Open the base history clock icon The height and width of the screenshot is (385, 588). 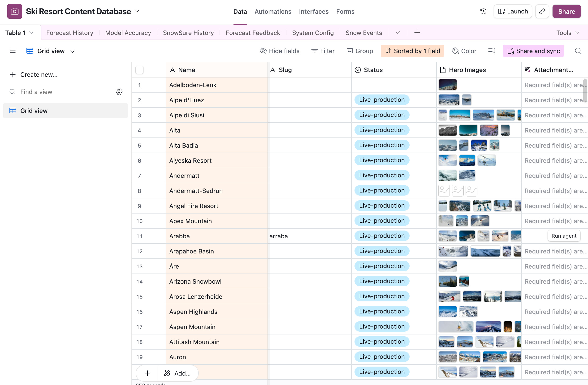(x=483, y=11)
